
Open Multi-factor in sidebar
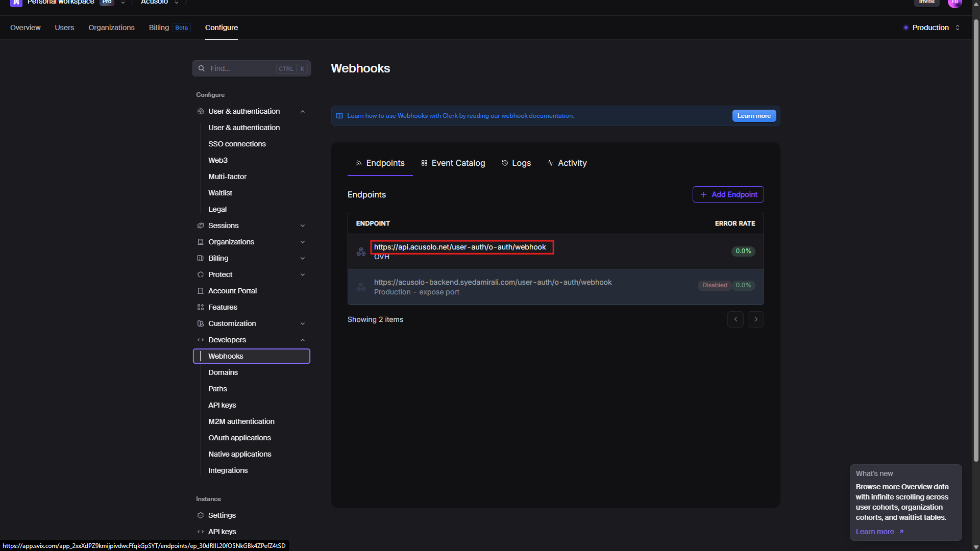point(227,177)
